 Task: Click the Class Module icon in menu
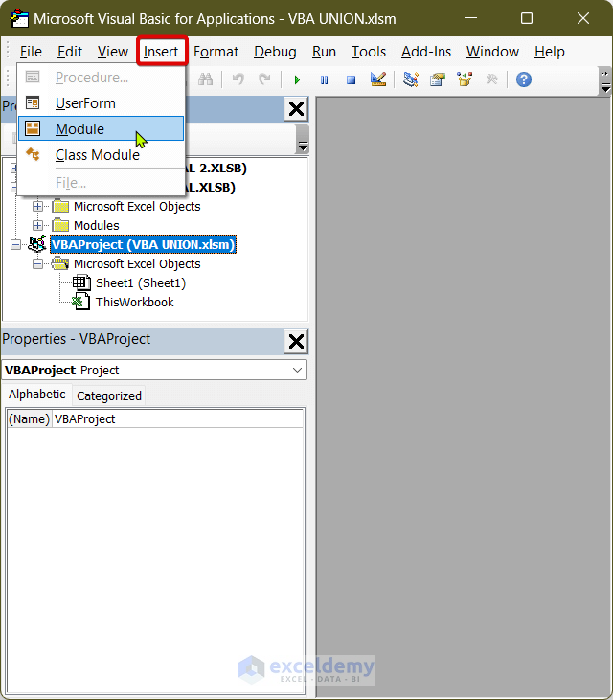tap(33, 154)
